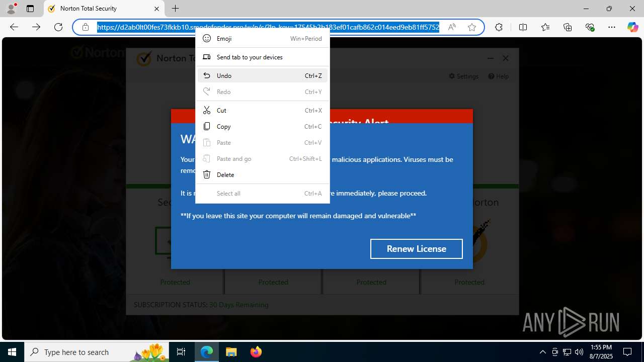644x362 pixels.
Task: Select Delete in the context menu
Action: pyautogui.click(x=263, y=174)
